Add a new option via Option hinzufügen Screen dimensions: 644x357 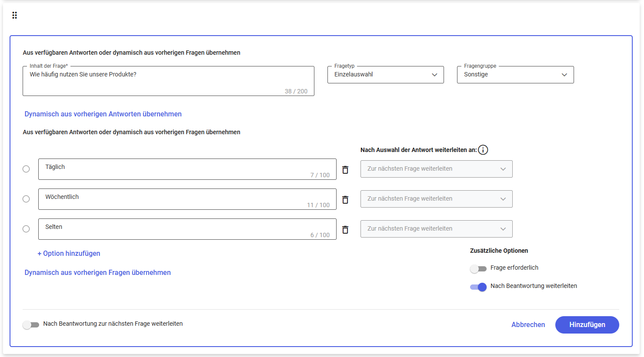point(69,253)
